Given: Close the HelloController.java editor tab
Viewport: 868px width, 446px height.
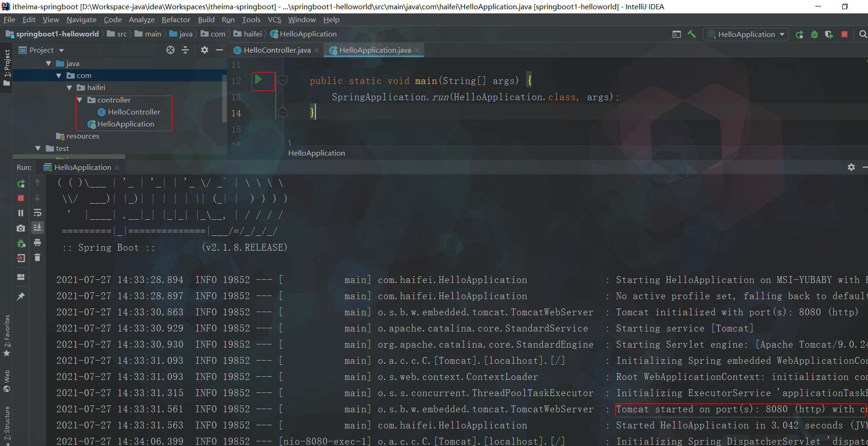Looking at the screenshot, I should [316, 50].
